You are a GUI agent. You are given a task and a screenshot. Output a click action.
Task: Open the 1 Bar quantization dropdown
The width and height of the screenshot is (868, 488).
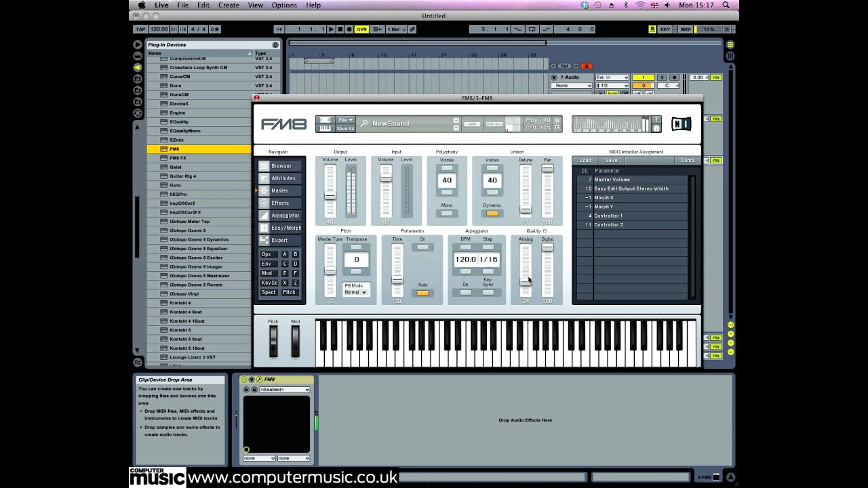396,29
